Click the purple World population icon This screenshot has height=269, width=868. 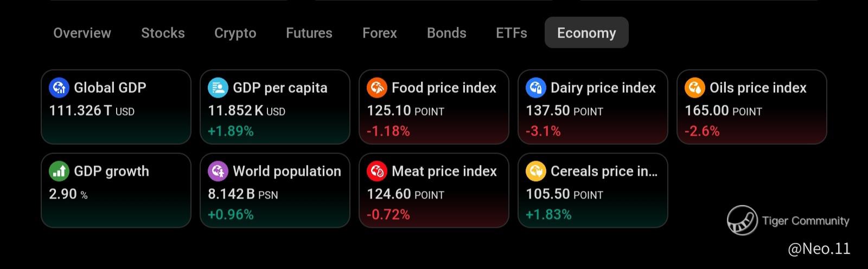[x=218, y=171]
